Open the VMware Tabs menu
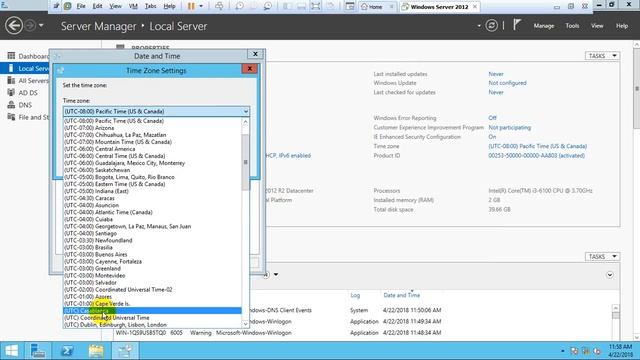Screen dimensions: 640x360 [150, 7]
